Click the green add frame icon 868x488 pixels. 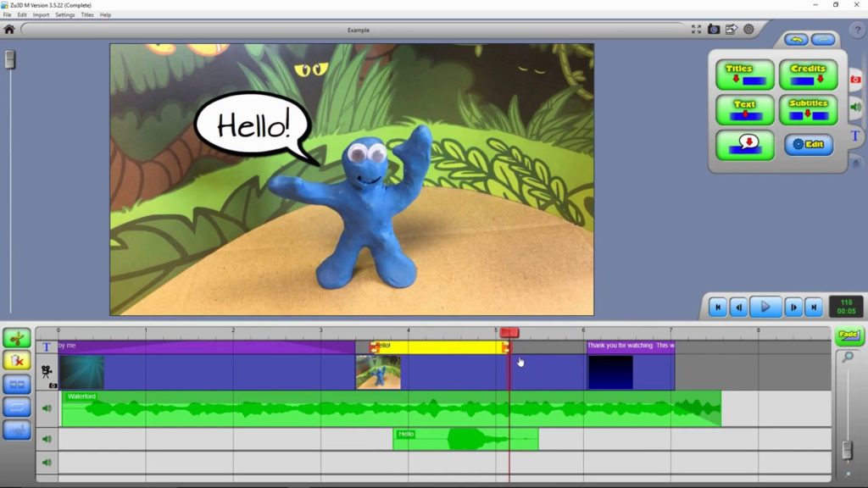click(17, 338)
